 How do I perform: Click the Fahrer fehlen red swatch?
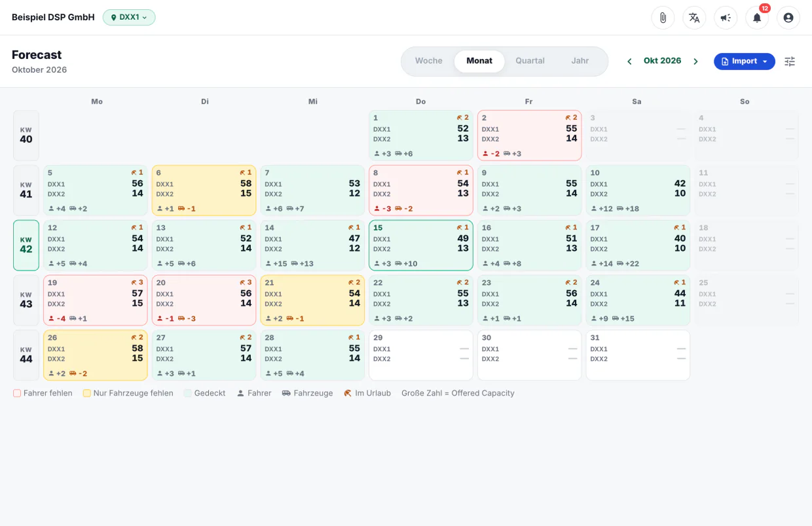click(x=17, y=394)
